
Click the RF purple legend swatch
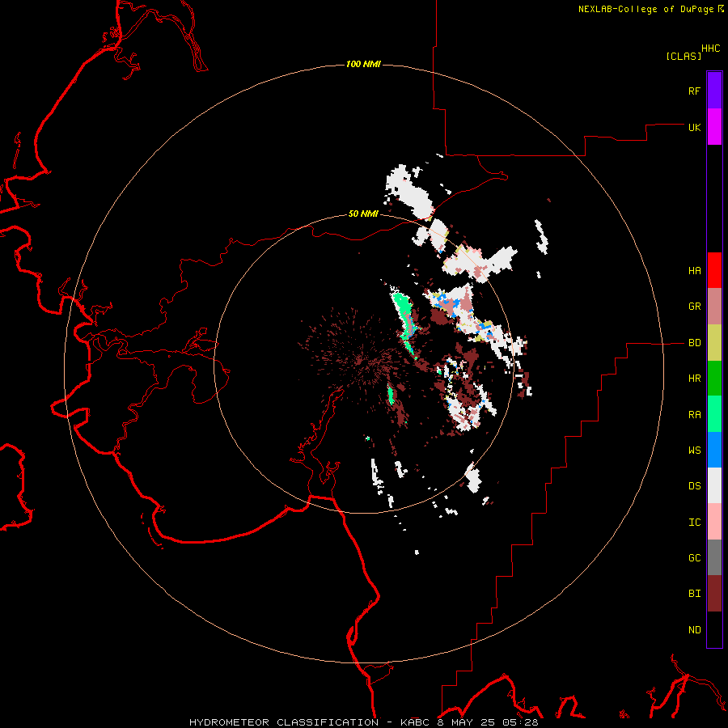714,91
